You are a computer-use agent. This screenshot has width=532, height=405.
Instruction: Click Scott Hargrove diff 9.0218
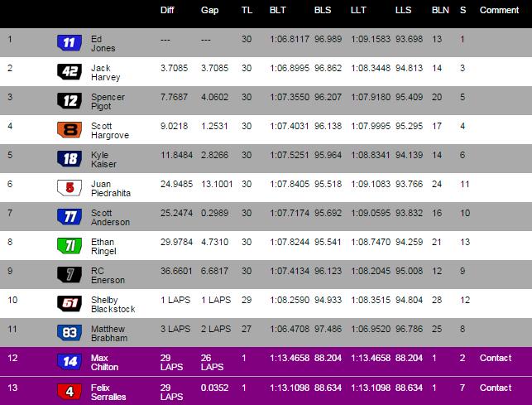174,127
